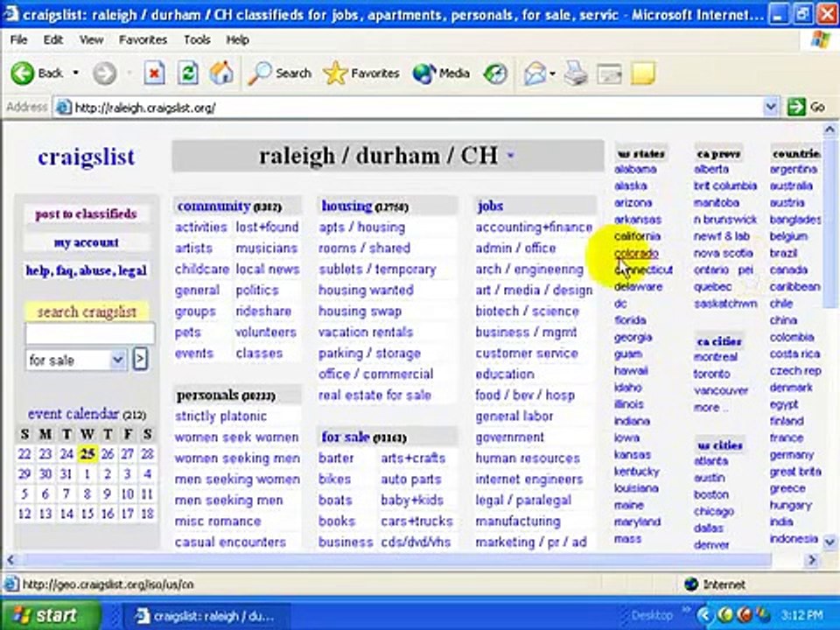Open Favorites star toolbar button
840x630 pixels.
coord(361,73)
